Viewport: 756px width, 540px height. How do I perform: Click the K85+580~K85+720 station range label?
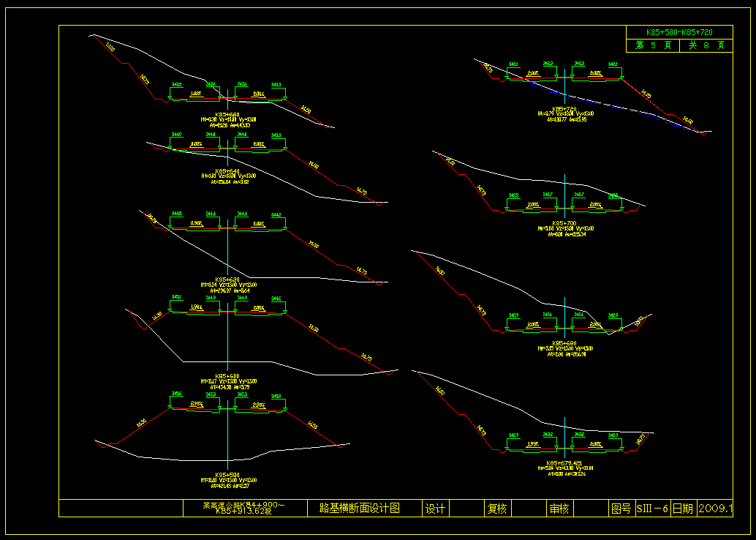[x=679, y=32]
